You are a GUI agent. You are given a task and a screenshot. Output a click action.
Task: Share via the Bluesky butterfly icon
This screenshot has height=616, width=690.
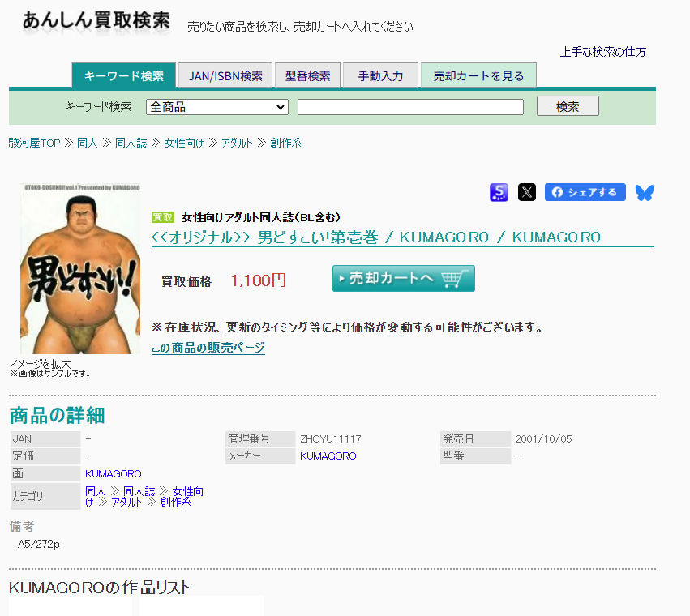pyautogui.click(x=644, y=193)
